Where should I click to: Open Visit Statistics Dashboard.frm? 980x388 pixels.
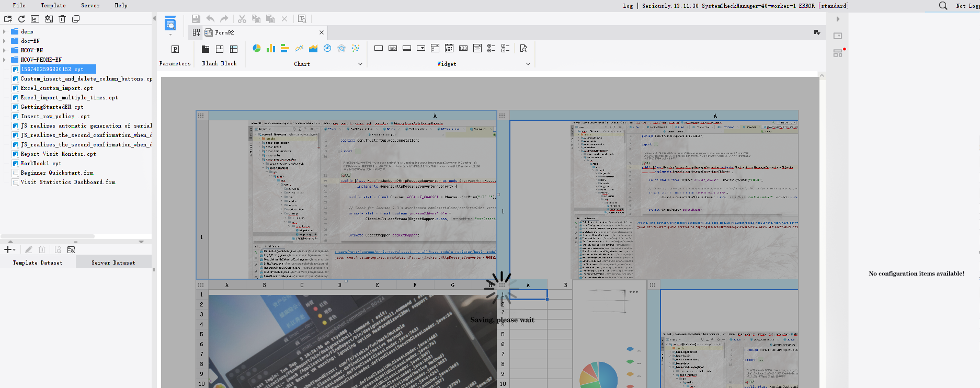[69, 182]
